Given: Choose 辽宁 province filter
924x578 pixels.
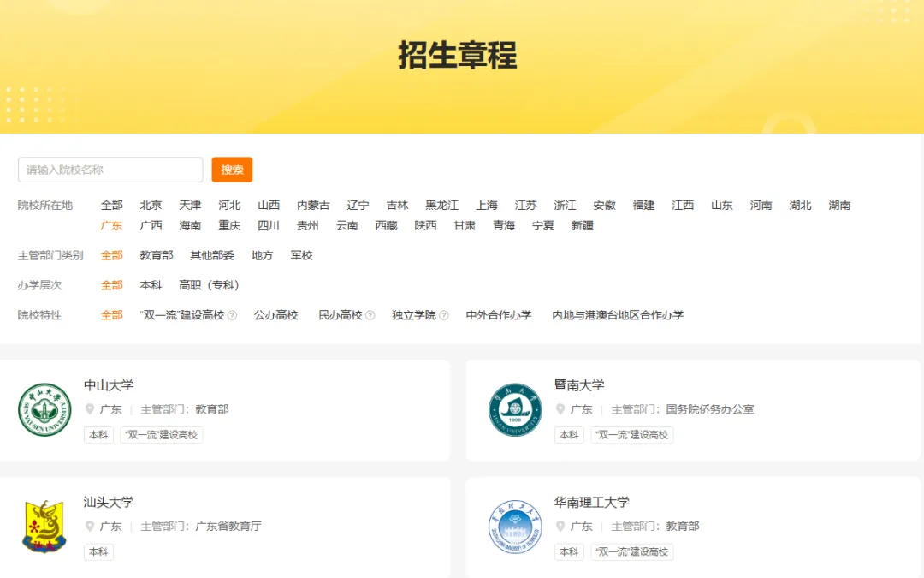Looking at the screenshot, I should tap(358, 206).
